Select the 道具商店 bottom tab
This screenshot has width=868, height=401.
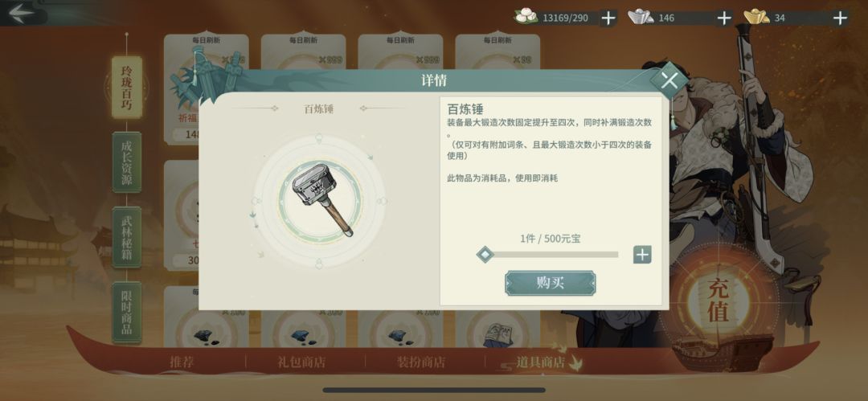[540, 362]
